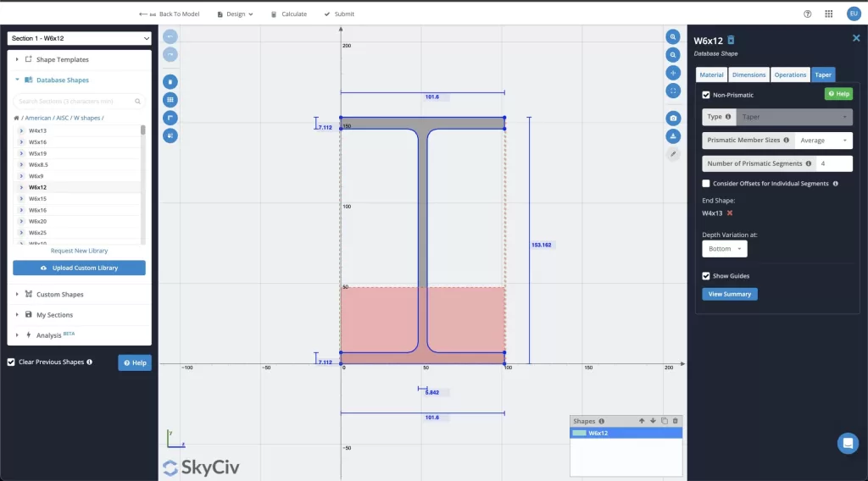
Task: Click Calculate in top bar
Action: [x=289, y=14]
